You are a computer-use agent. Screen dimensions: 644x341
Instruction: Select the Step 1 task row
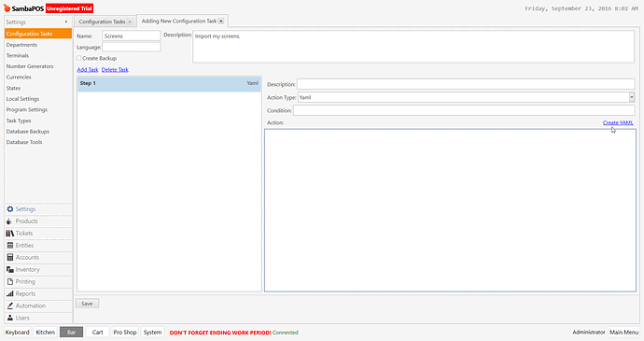point(169,83)
